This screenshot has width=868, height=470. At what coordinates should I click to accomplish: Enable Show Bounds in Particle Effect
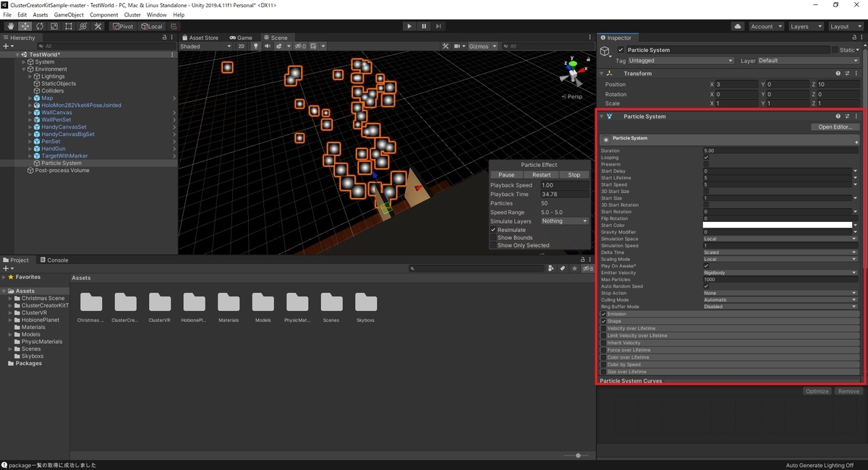pyautogui.click(x=493, y=238)
